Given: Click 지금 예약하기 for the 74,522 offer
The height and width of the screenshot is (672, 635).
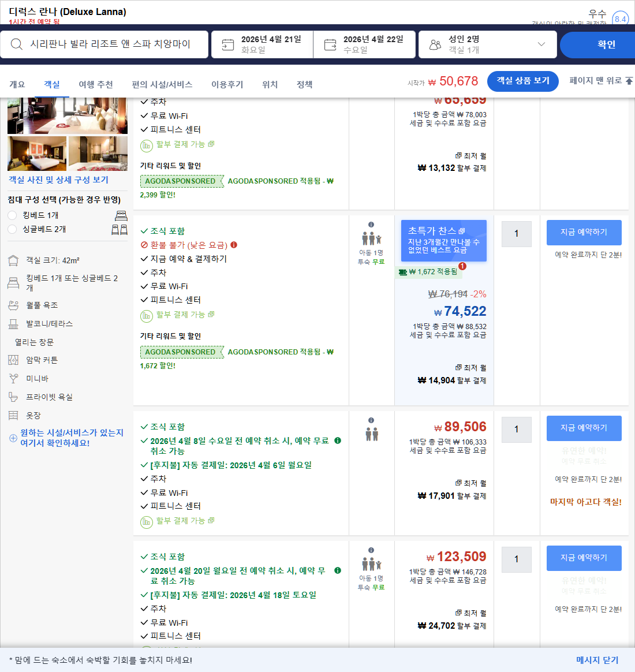Looking at the screenshot, I should [584, 232].
